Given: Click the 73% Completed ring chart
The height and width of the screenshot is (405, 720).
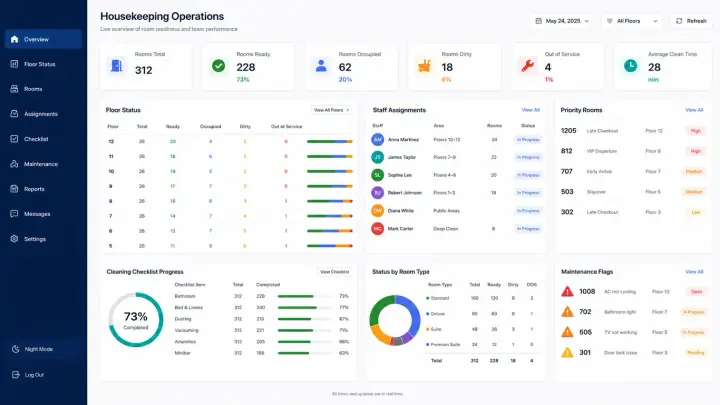Looking at the screenshot, I should click(x=136, y=320).
